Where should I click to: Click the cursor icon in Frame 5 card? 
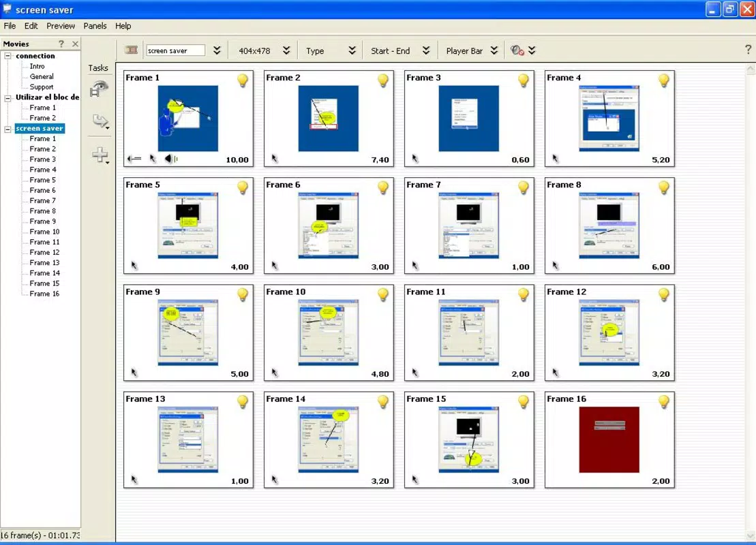click(134, 266)
